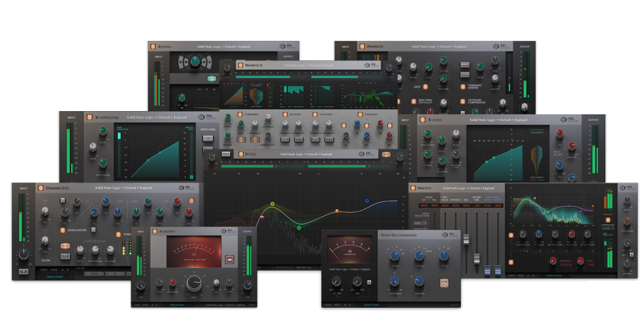
Task: Select A slot in Stereo Bus Compressor
Action: (345, 305)
